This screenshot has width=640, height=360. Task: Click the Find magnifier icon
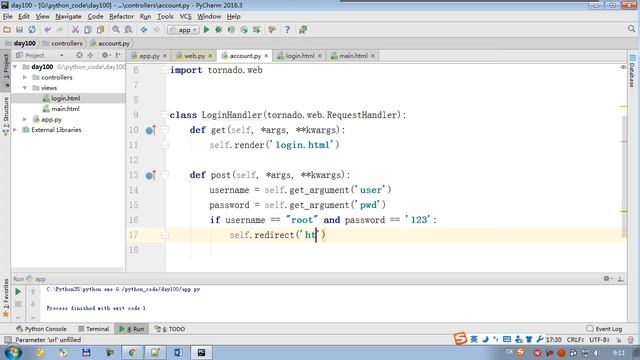point(116,30)
